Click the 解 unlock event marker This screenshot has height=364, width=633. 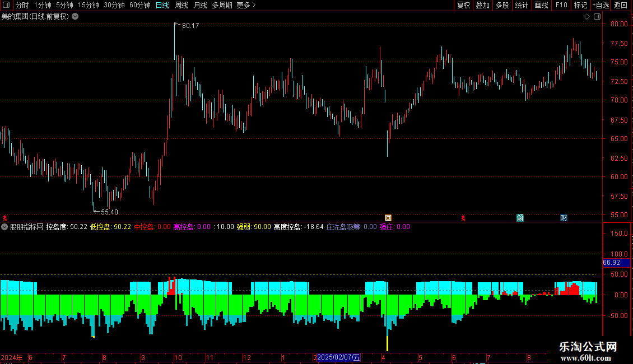(520, 218)
